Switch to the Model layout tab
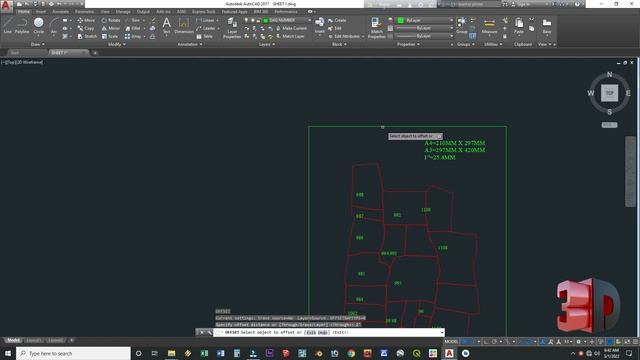Image resolution: width=640 pixels, height=360 pixels. pyautogui.click(x=13, y=340)
